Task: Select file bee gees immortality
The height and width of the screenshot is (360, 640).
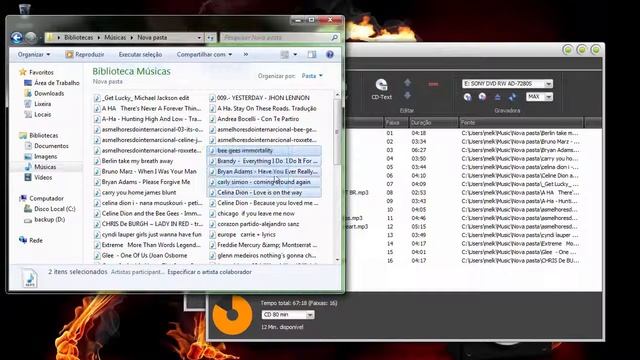Action: coord(264,151)
